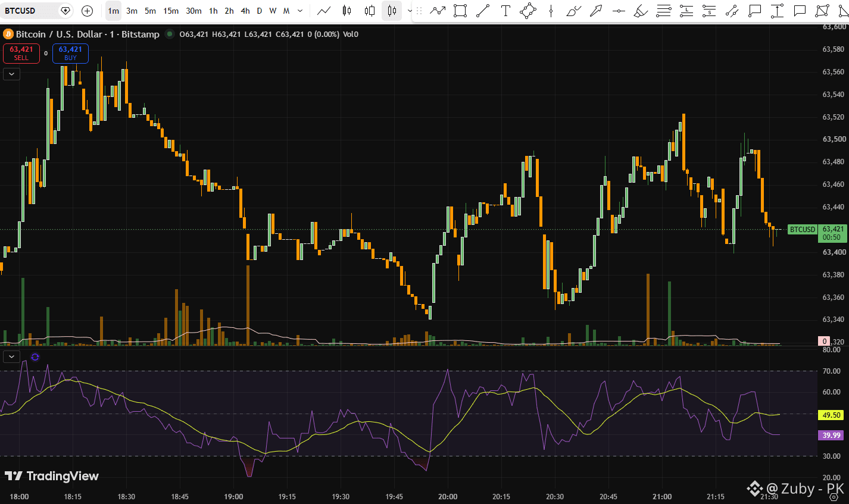849x504 pixels.
Task: Choose the daily D interval
Action: (x=260, y=11)
